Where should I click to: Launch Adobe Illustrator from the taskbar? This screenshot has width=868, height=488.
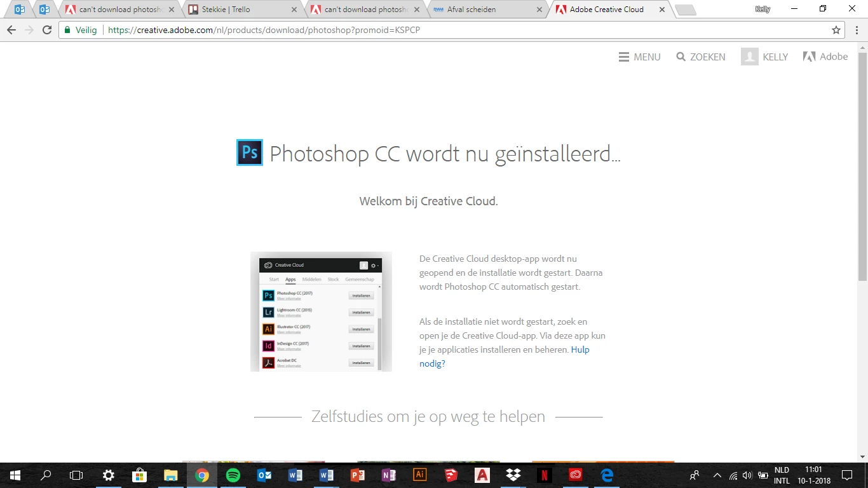420,475
